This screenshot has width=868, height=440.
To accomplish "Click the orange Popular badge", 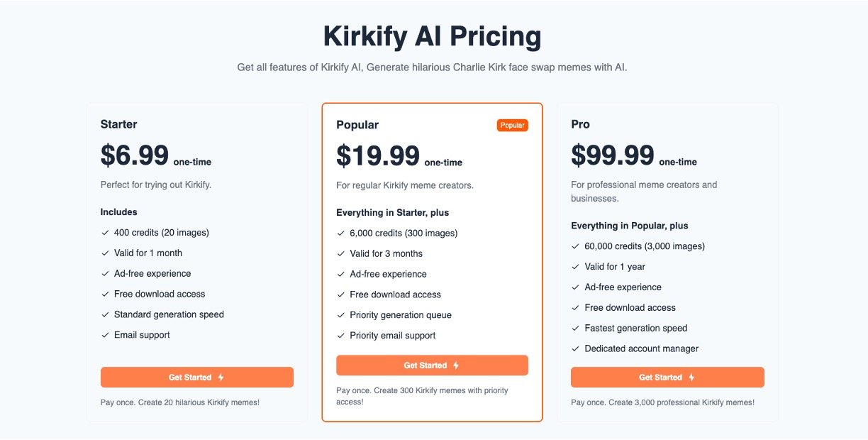I will (512, 125).
